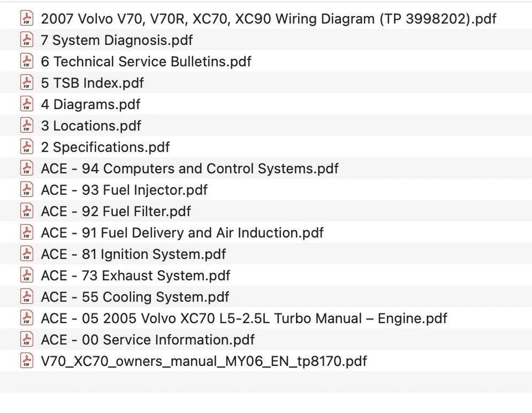
Task: Click PDF icon for ACE - 81 Ignition System
Action: (x=27, y=254)
